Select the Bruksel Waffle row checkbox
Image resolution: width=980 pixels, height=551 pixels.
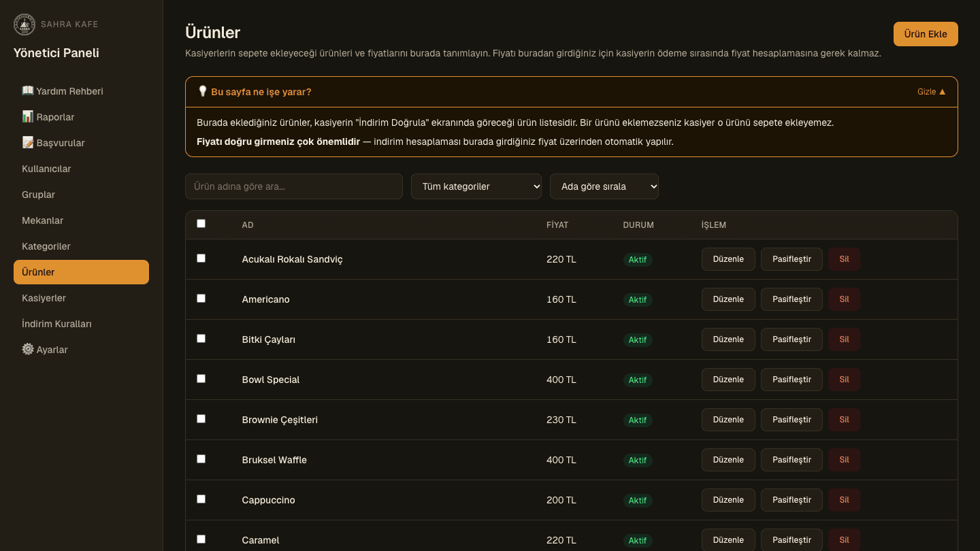pyautogui.click(x=201, y=458)
